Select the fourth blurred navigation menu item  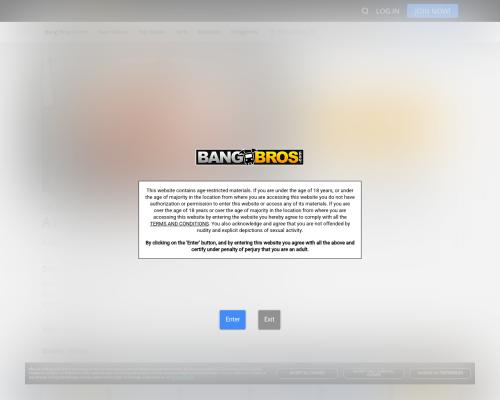click(181, 32)
